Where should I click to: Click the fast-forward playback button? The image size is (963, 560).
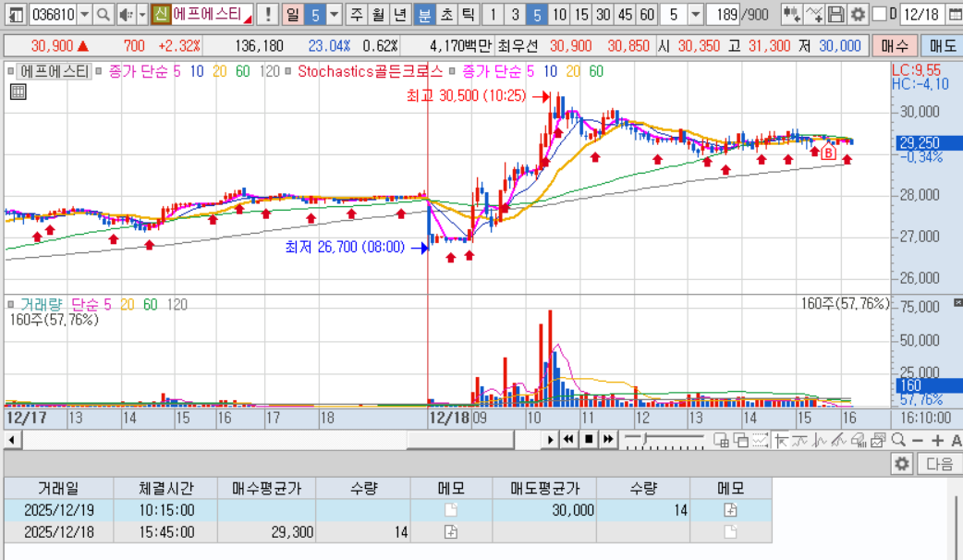pyautogui.click(x=608, y=440)
